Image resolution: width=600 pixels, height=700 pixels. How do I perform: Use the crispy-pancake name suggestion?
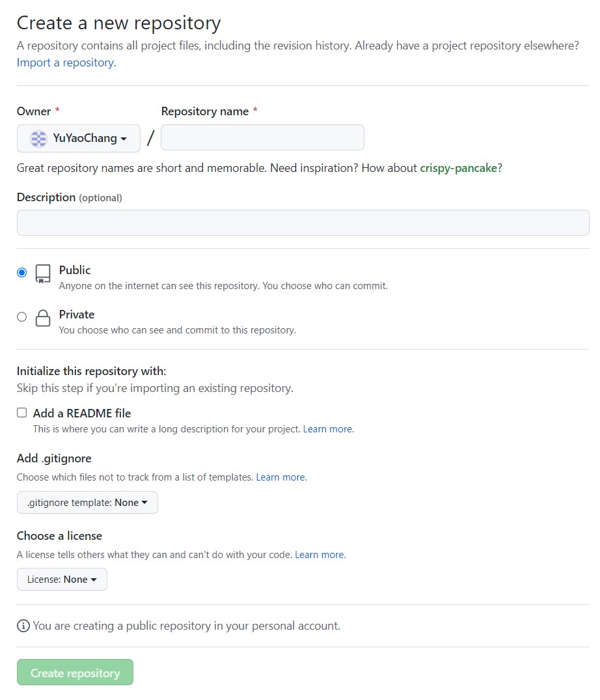pos(459,168)
